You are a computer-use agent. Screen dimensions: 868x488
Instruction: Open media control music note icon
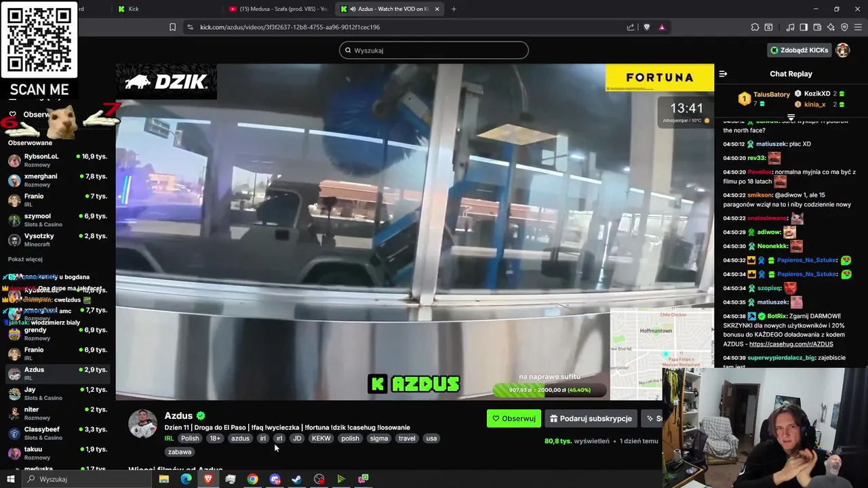[790, 27]
